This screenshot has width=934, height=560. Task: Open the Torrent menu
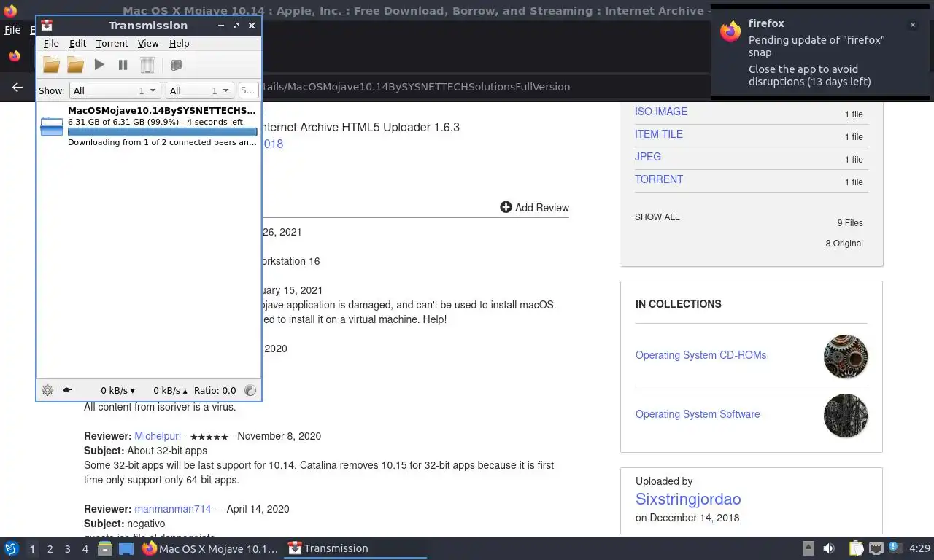pos(112,44)
